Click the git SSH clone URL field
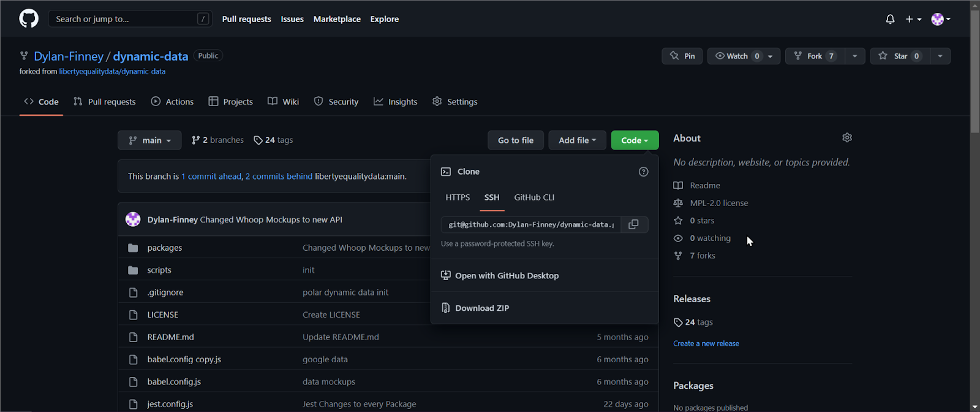980x412 pixels. pyautogui.click(x=530, y=224)
